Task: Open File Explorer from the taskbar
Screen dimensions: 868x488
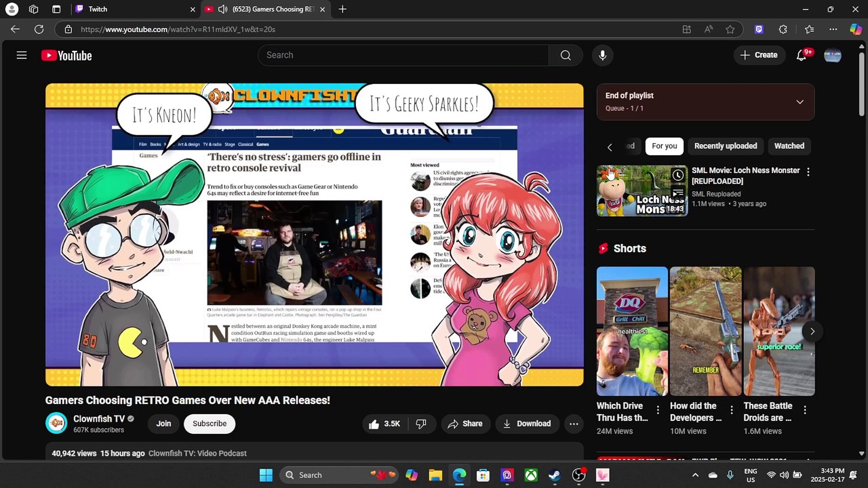Action: click(435, 475)
